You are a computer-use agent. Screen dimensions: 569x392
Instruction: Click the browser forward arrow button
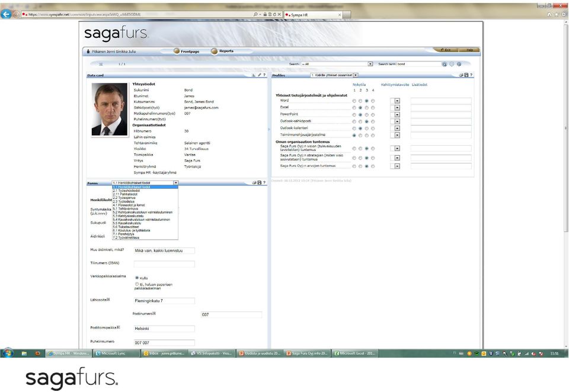point(17,14)
